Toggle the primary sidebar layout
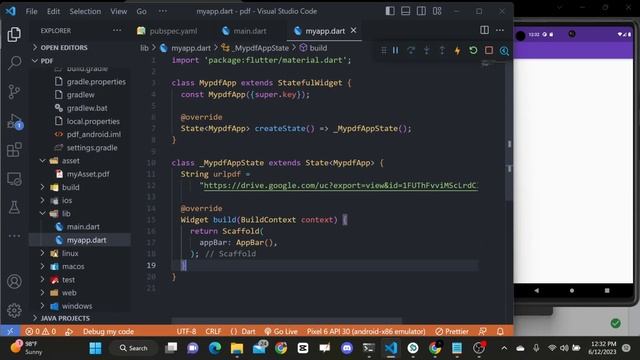The width and height of the screenshot is (640, 360). [390, 11]
